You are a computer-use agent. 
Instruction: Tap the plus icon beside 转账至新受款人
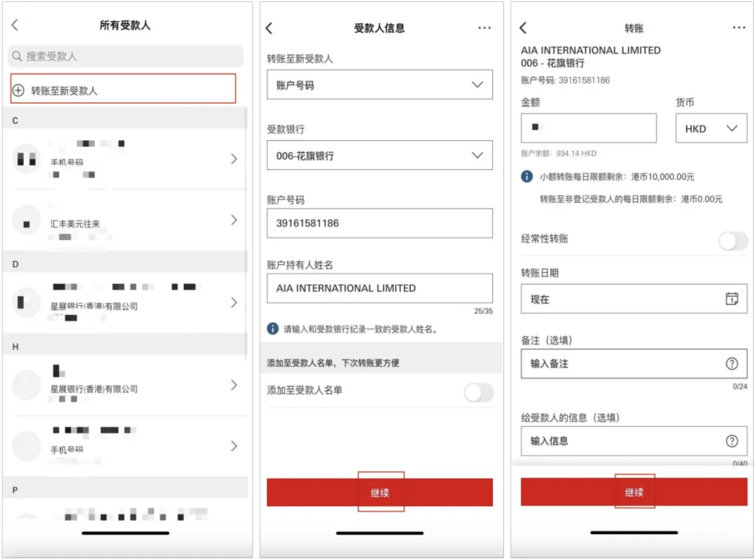pyautogui.click(x=18, y=90)
